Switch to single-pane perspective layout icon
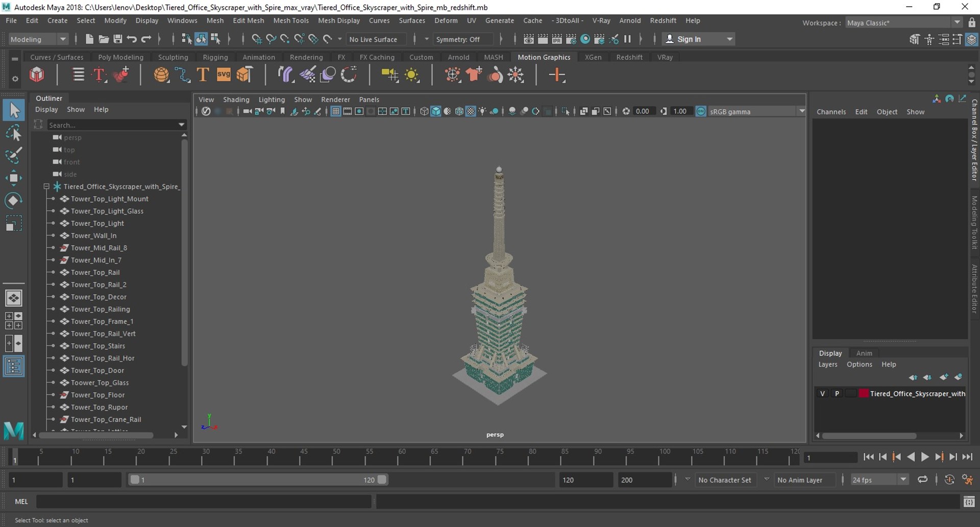The height and width of the screenshot is (527, 980). (14, 298)
